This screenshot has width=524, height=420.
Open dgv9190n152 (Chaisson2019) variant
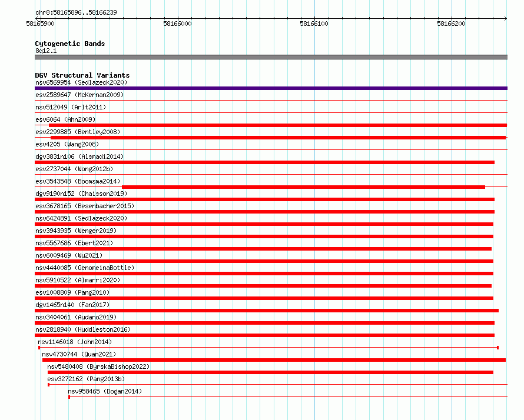[x=81, y=194]
